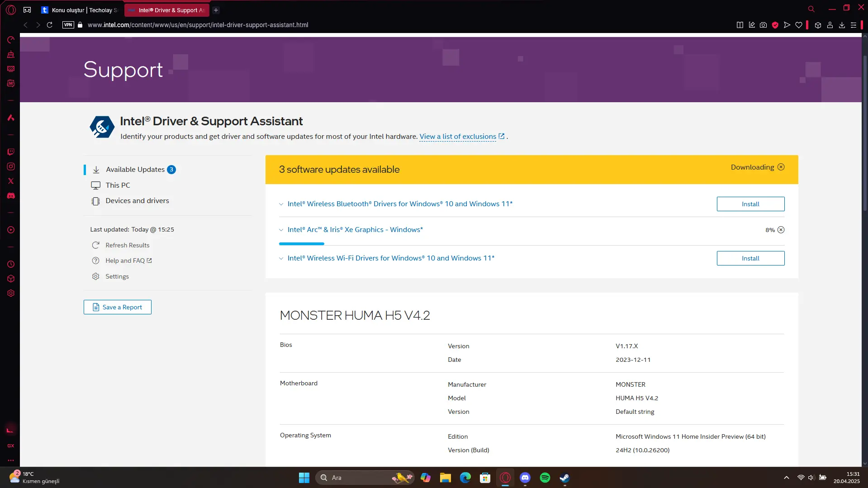Screen dimensions: 868x488
Task: Open weather widget 18°C
Action: [34, 478]
